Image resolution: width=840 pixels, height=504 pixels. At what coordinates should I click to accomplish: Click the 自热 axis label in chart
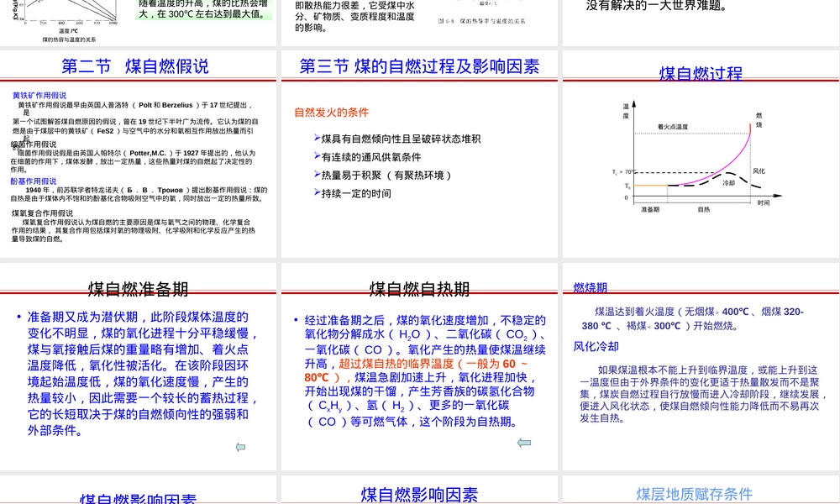[x=704, y=209]
